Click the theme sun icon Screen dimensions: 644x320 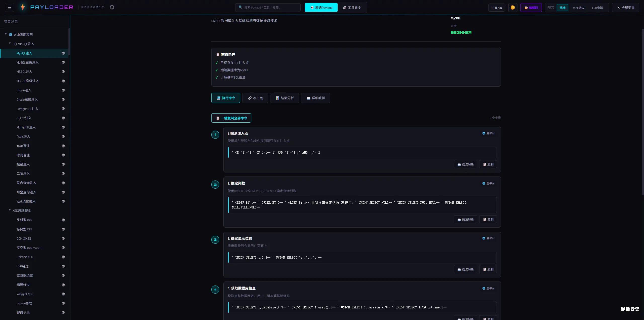click(x=512, y=8)
